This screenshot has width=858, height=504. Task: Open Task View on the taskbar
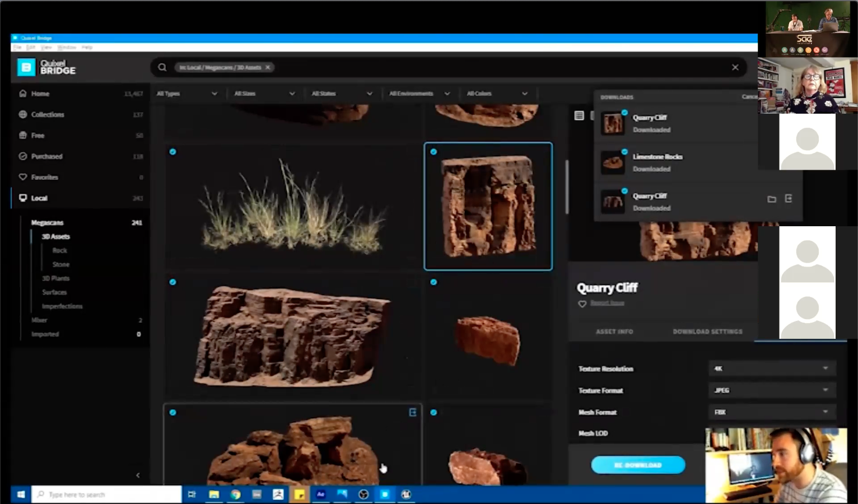tap(192, 494)
